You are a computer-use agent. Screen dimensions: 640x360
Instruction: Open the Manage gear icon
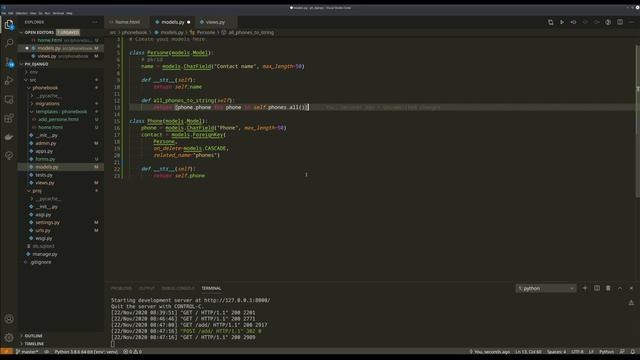[x=9, y=338]
